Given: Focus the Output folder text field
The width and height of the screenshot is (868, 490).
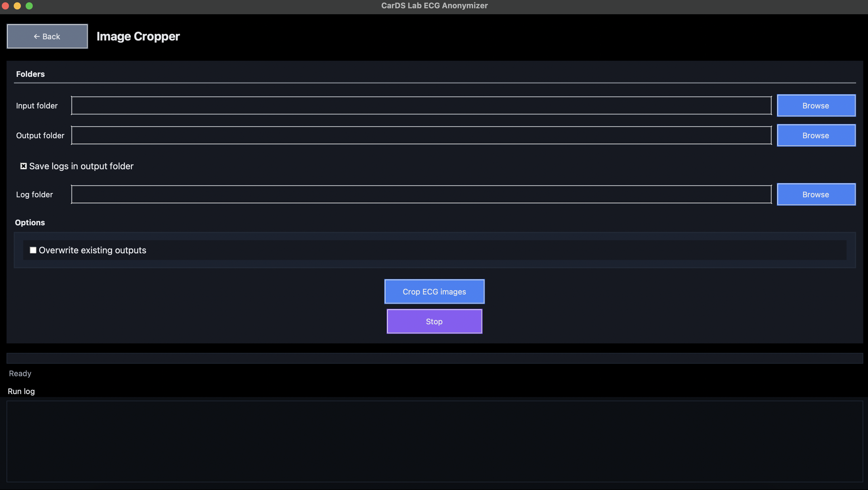Looking at the screenshot, I should (421, 136).
